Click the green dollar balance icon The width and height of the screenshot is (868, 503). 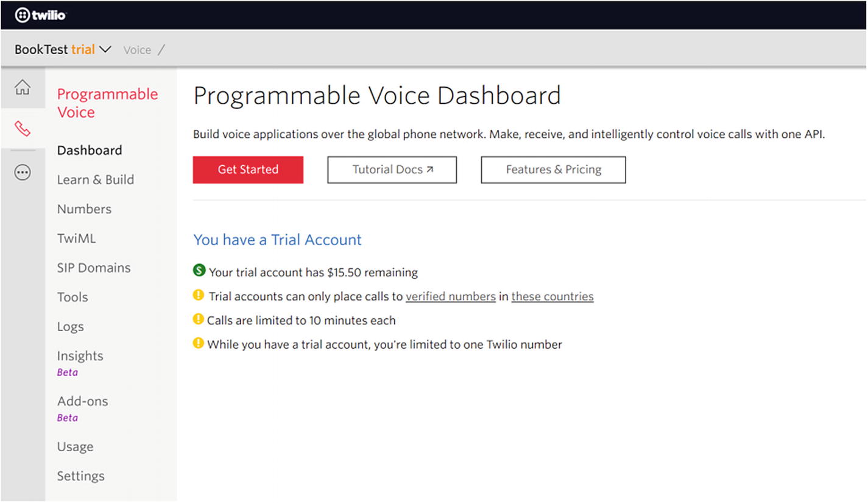point(199,270)
